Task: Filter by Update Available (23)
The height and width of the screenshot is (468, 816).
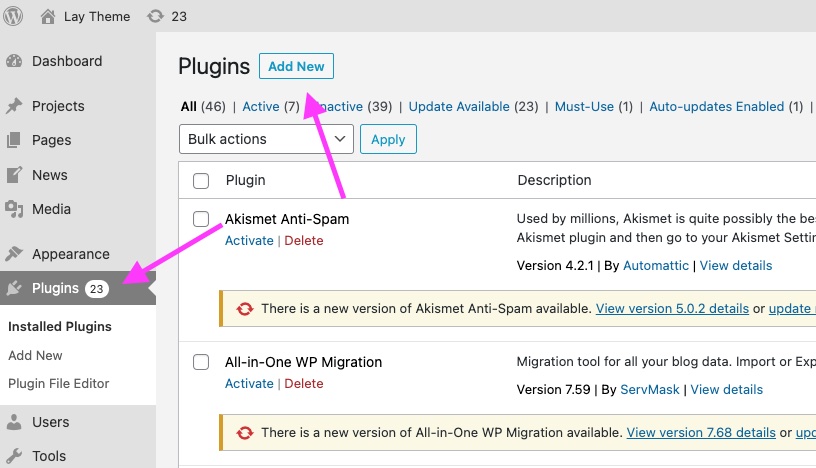Action: click(474, 107)
